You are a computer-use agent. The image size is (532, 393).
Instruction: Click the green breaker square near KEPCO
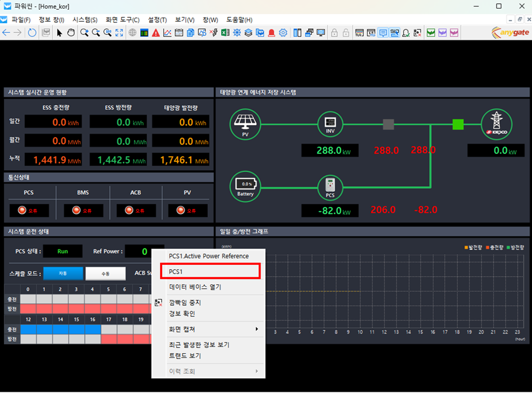pos(458,124)
